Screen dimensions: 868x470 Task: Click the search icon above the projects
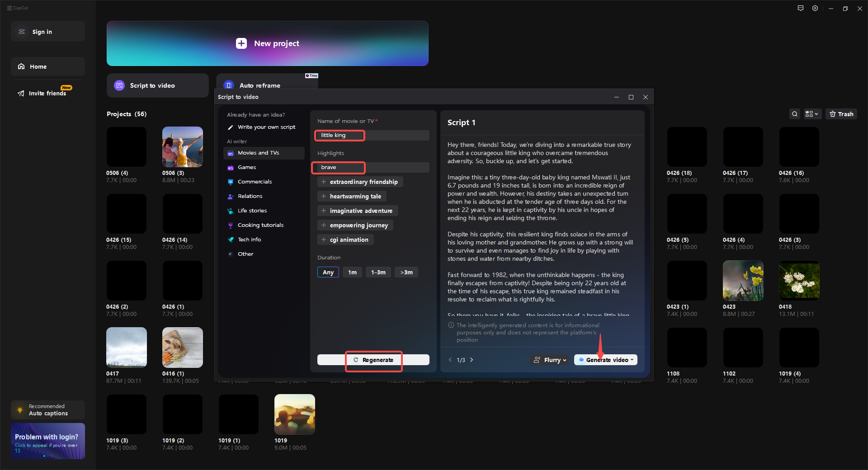pyautogui.click(x=795, y=114)
